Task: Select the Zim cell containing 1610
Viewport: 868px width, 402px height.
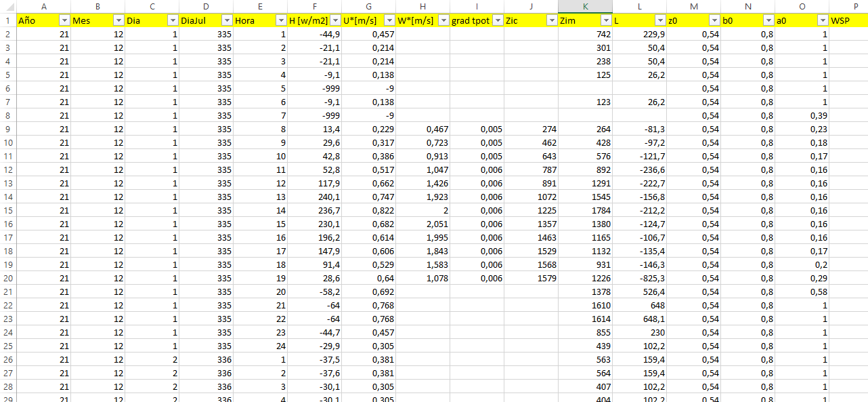Action: click(585, 305)
